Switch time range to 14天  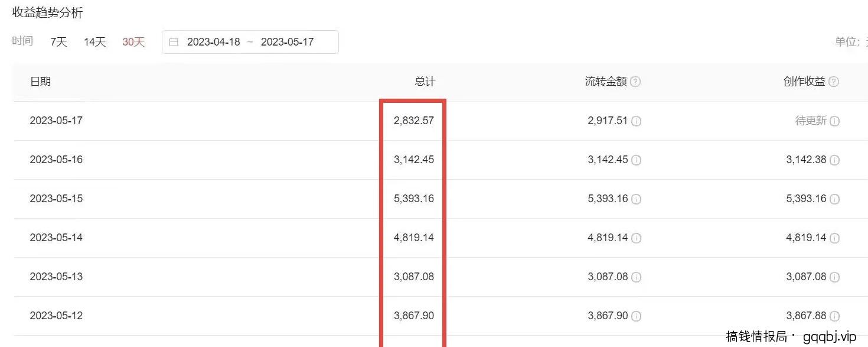pyautogui.click(x=94, y=42)
